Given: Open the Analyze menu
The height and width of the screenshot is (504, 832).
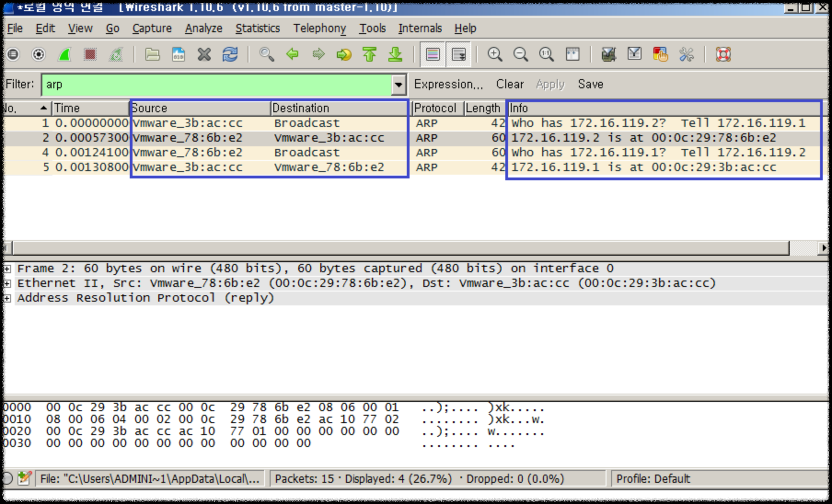Looking at the screenshot, I should click(203, 29).
